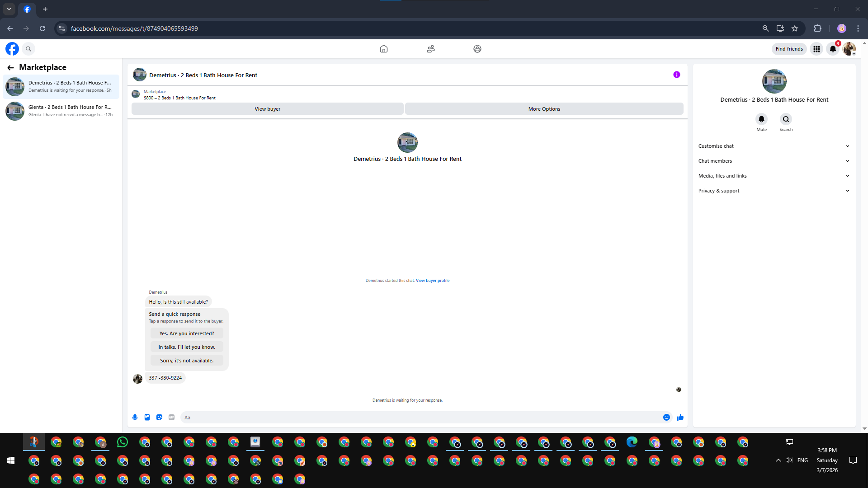Bookmark this page with the star icon
868x488 pixels.
(795, 28)
